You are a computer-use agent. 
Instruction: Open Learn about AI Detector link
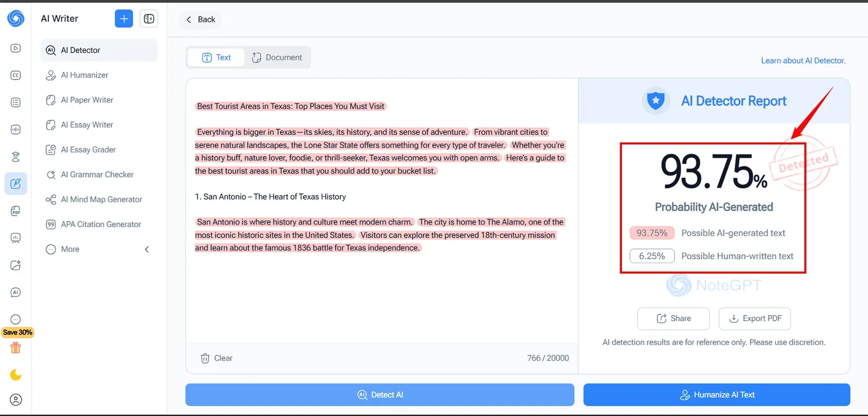803,61
